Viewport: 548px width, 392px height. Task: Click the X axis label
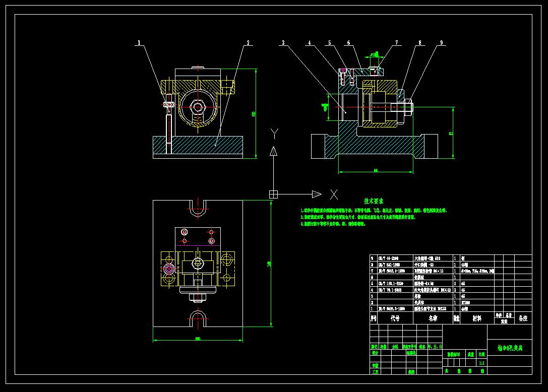(x=334, y=194)
